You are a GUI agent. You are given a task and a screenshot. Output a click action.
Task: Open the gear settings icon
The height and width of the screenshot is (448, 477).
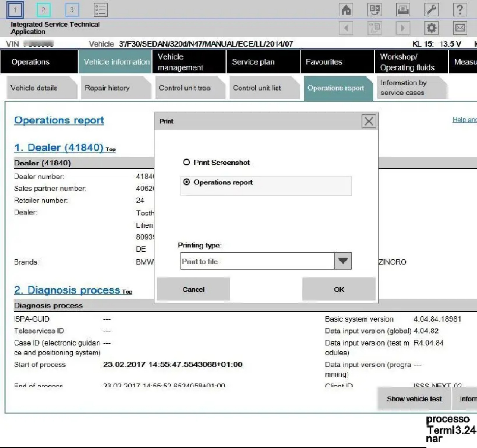tap(432, 28)
